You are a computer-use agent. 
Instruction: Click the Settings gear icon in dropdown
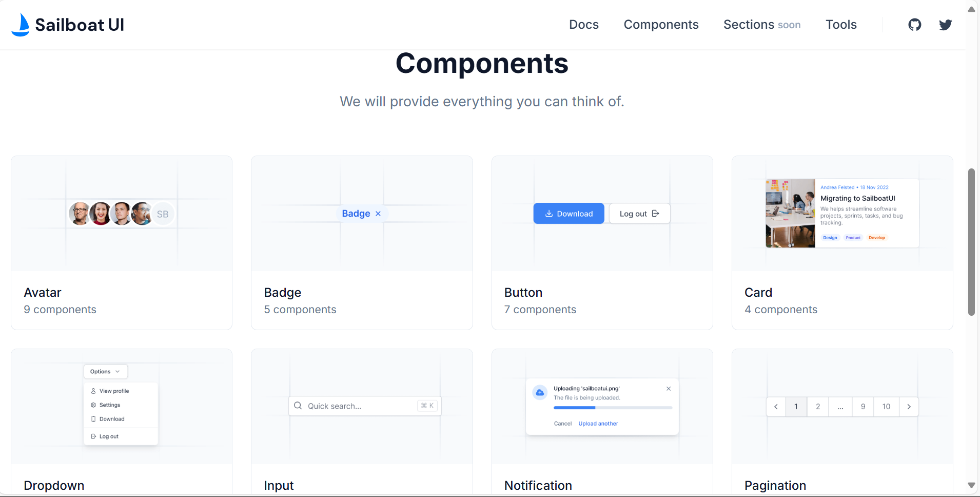tap(93, 405)
